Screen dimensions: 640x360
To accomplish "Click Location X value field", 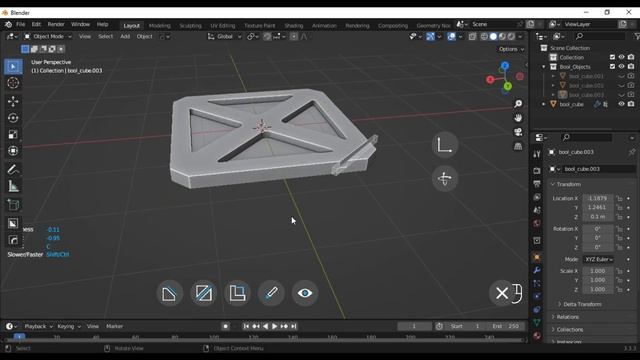I will point(598,198).
